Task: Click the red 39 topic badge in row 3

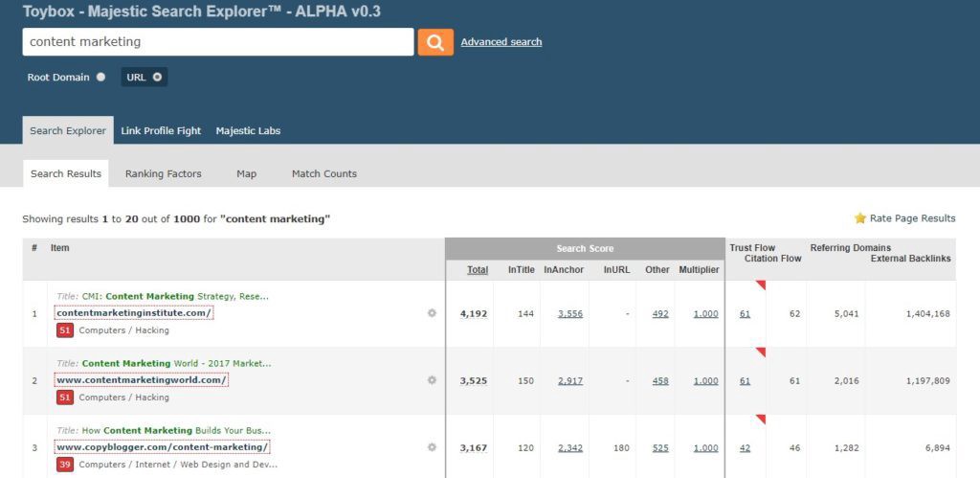Action: coord(65,465)
